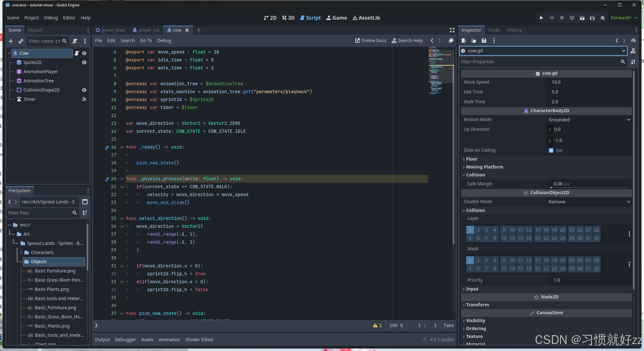Screen dimensions: 644x351
Task: Open the Debug menu in the menu bar
Action: 51,18
